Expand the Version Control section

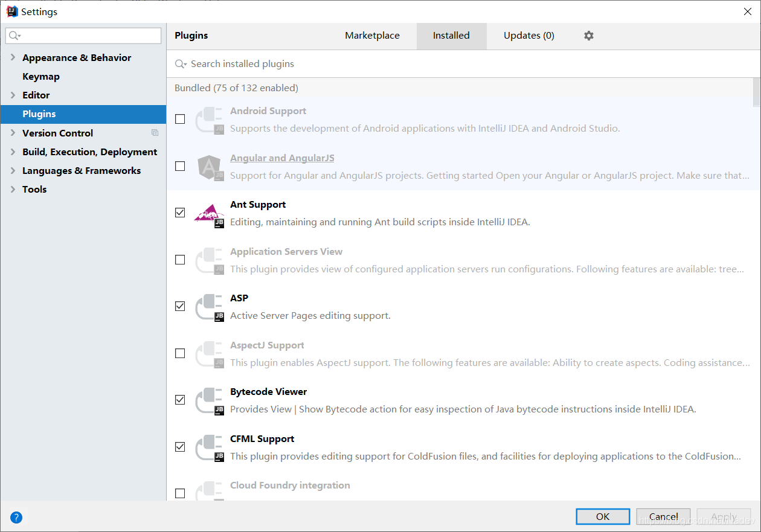tap(13, 133)
